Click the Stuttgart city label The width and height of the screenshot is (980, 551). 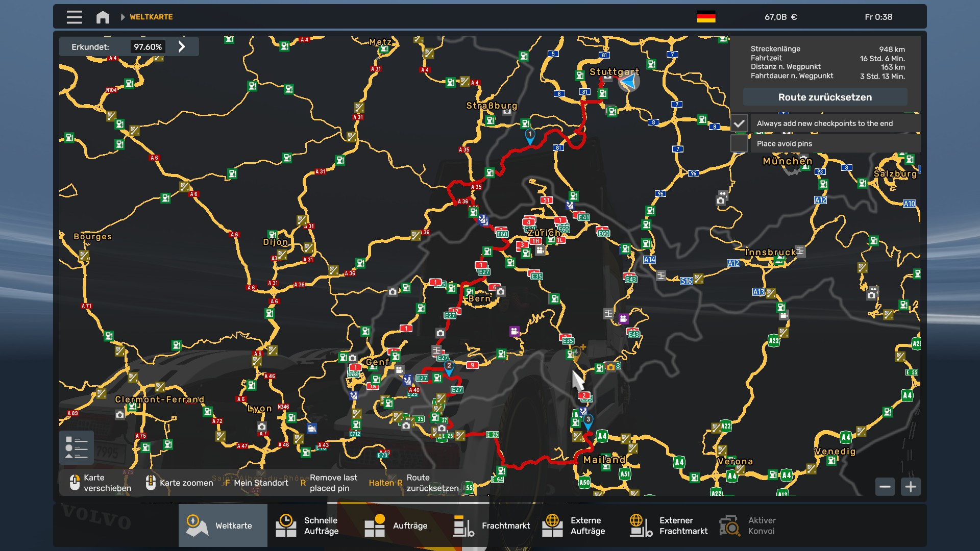point(614,72)
